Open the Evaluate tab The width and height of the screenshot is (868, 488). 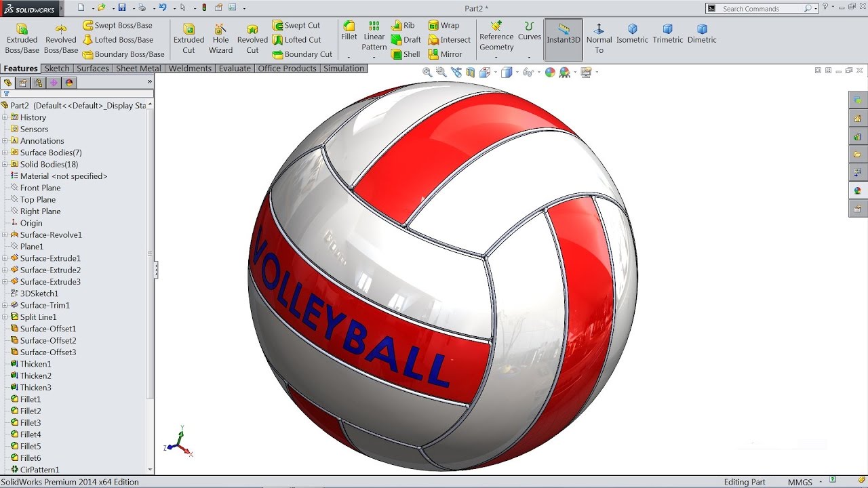pyautogui.click(x=235, y=68)
